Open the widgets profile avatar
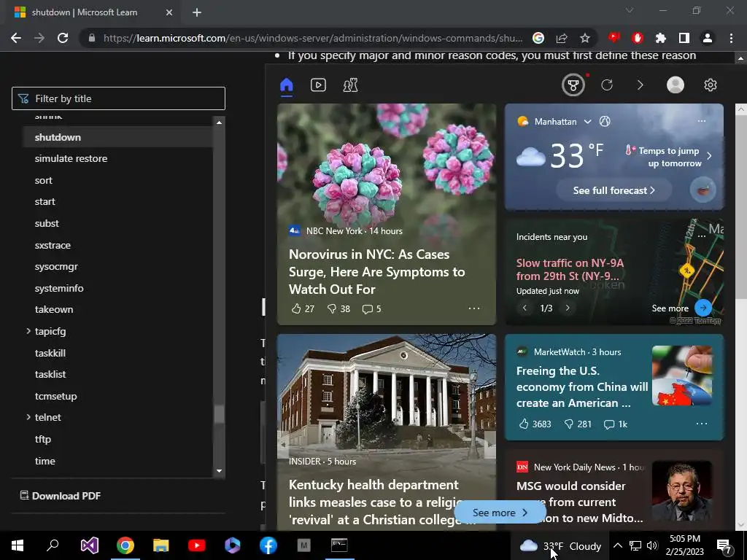This screenshot has height=560, width=747. [x=675, y=85]
